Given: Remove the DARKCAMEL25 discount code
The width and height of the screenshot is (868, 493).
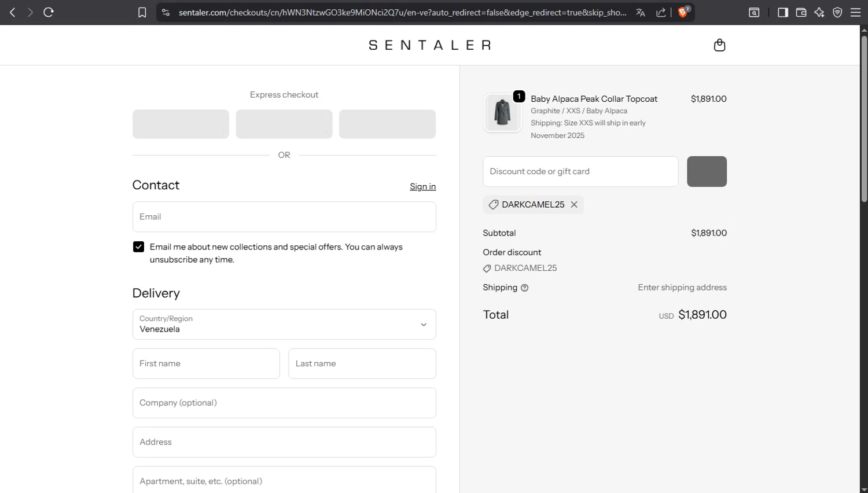Looking at the screenshot, I should tap(574, 204).
